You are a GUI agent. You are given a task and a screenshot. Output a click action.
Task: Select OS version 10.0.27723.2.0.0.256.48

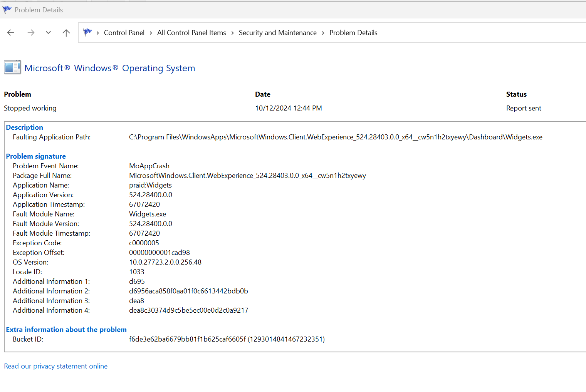pos(165,262)
